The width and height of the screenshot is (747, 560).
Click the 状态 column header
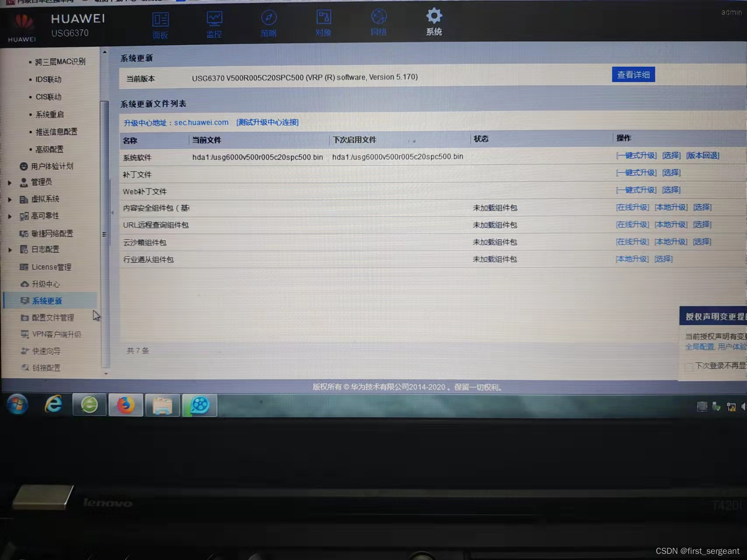tap(481, 139)
